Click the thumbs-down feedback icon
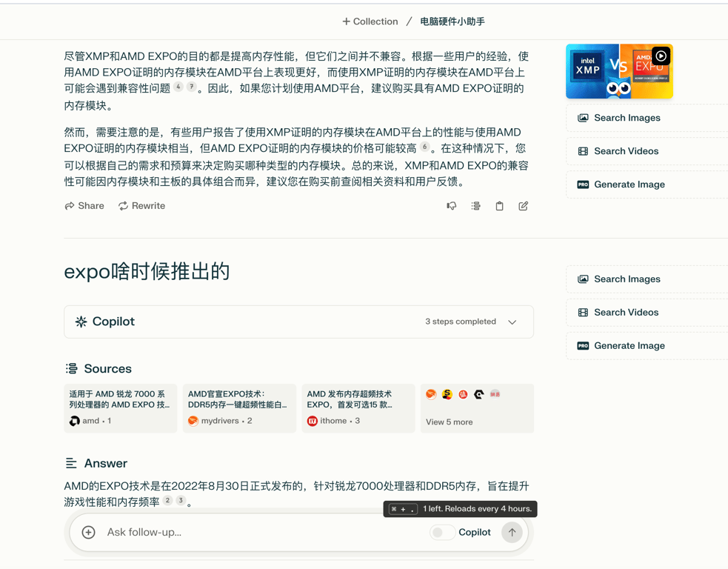Screen dimensions: 728x569 click(x=451, y=206)
